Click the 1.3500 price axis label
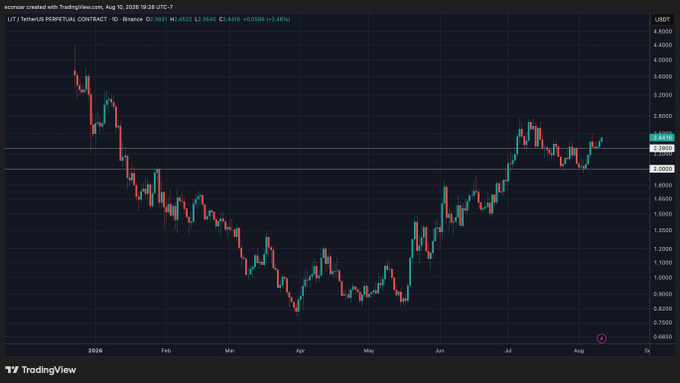680x383 pixels. [x=662, y=230]
